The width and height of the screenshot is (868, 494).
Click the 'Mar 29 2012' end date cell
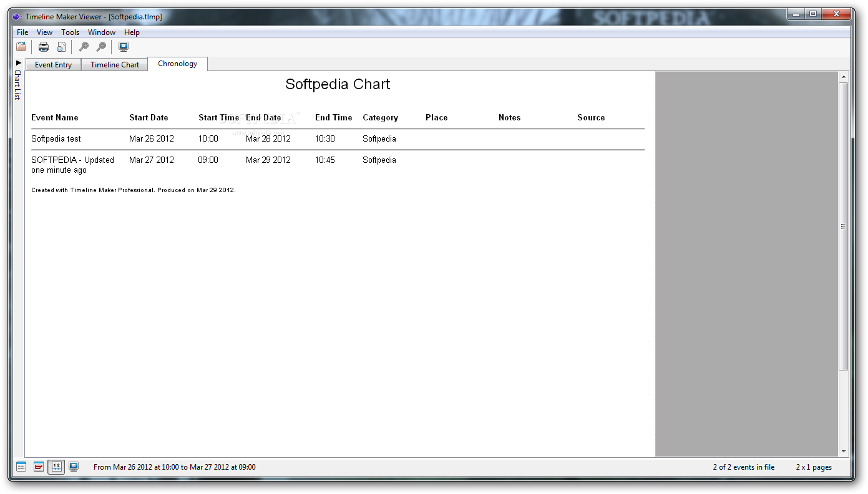coord(268,160)
